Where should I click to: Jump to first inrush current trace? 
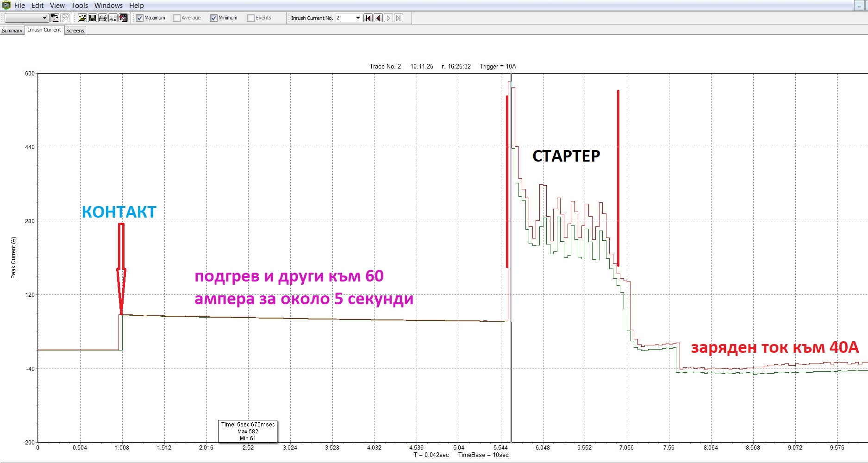(368, 18)
